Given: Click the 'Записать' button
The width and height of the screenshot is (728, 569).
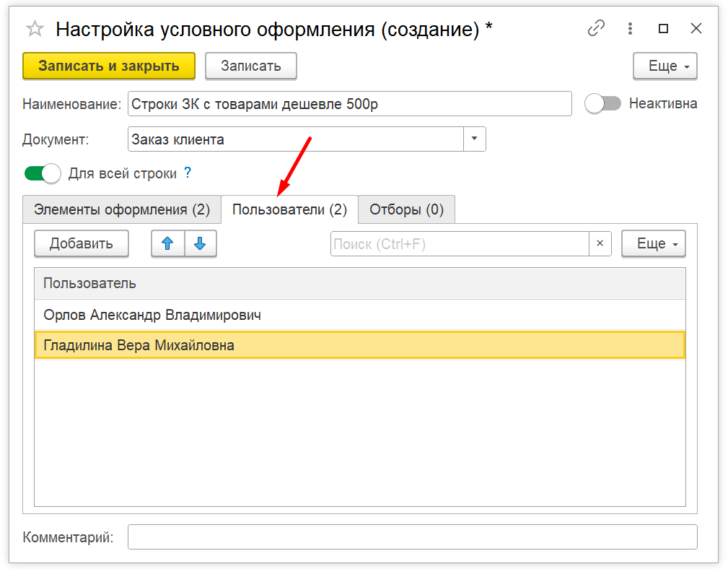Looking at the screenshot, I should 250,66.
